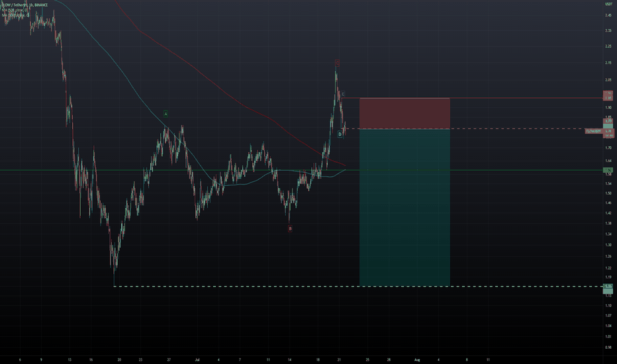This screenshot has height=364, width=617.
Task: Click the 1.70 price axis label
Action: pyautogui.click(x=608, y=148)
